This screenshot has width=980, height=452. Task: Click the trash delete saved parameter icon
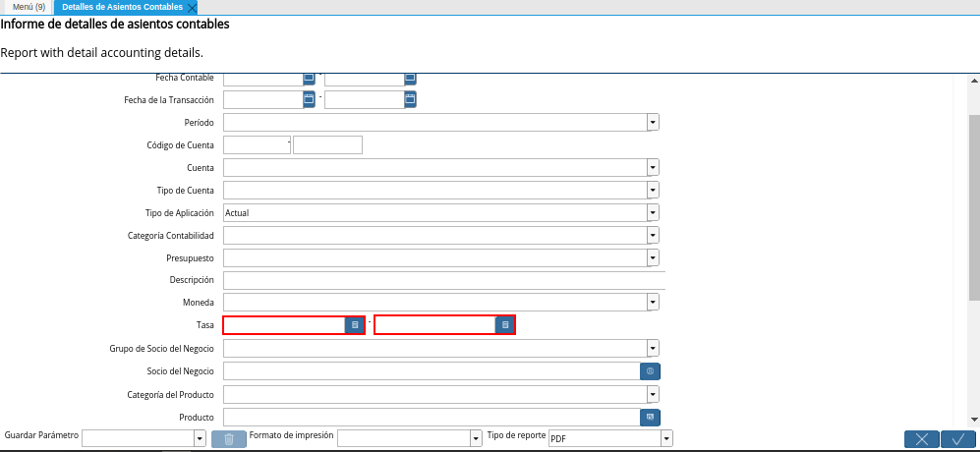click(229, 439)
